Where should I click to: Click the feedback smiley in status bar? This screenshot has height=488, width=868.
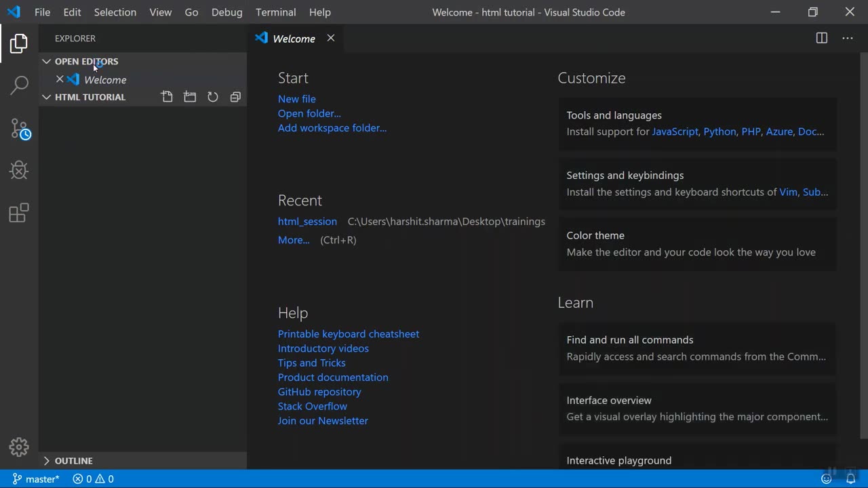tap(827, 479)
